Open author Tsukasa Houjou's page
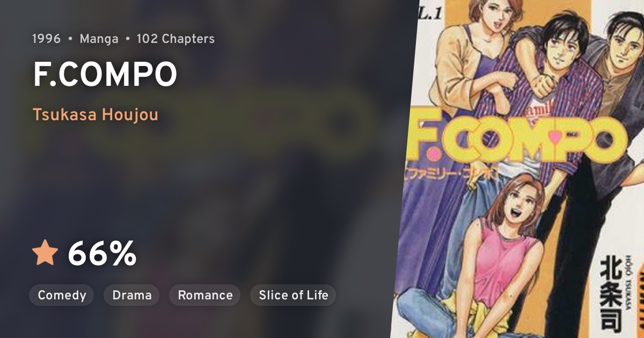This screenshot has height=338, width=644. point(96,115)
